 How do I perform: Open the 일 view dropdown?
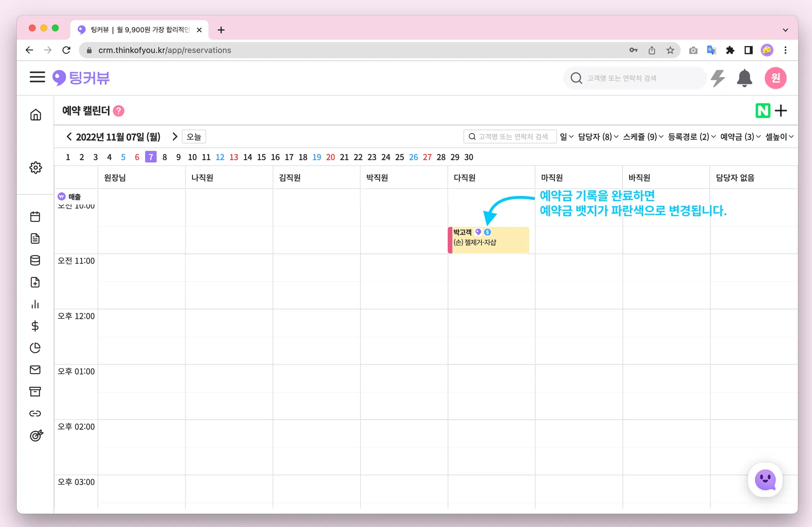(x=567, y=137)
